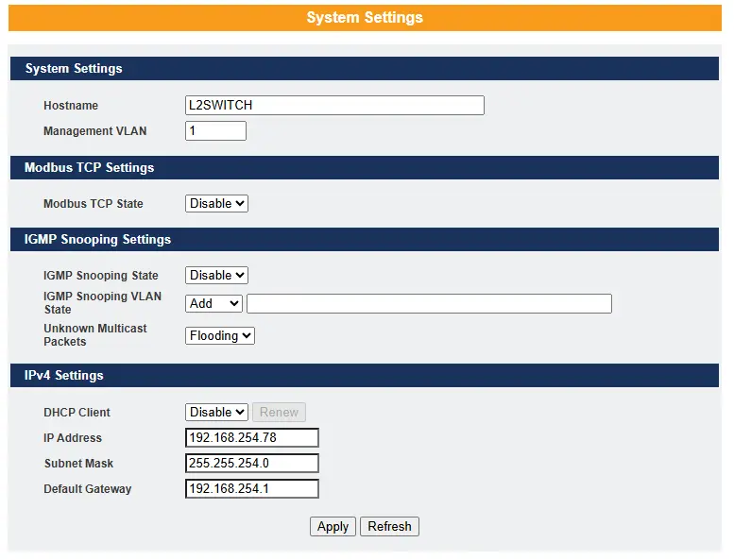Click the Apply button

point(333,526)
